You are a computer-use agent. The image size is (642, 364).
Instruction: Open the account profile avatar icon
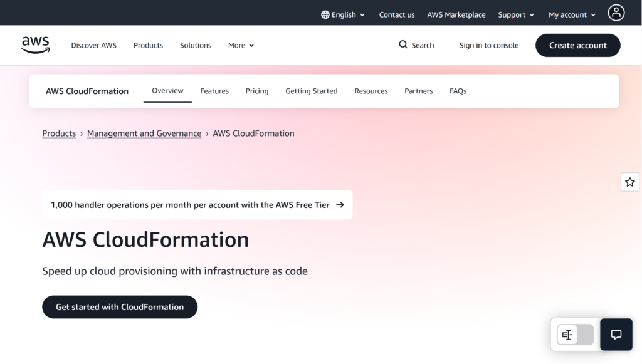pos(616,13)
